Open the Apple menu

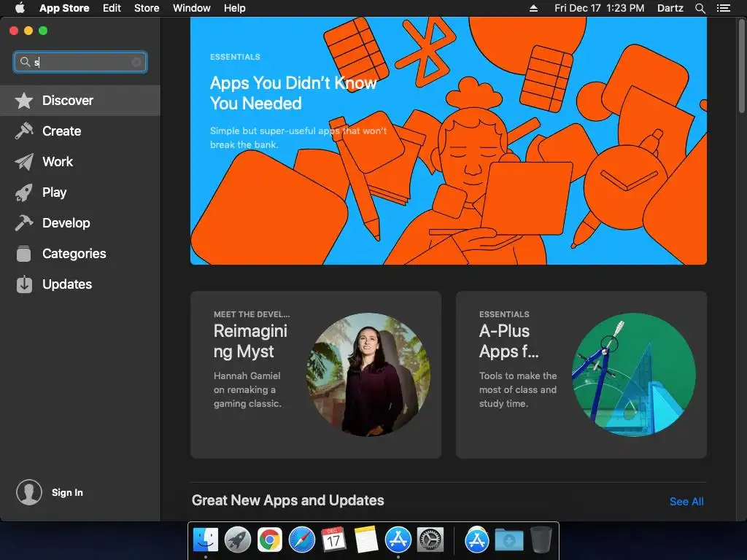click(x=20, y=8)
